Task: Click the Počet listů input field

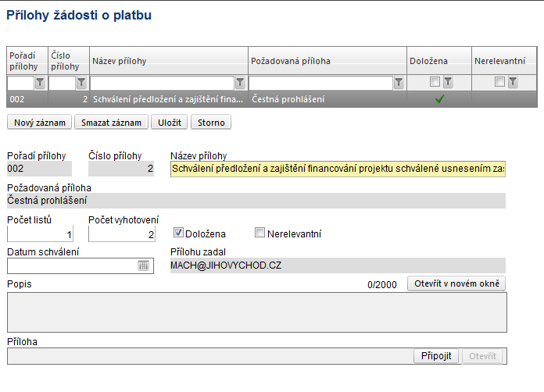Action: [x=40, y=234]
